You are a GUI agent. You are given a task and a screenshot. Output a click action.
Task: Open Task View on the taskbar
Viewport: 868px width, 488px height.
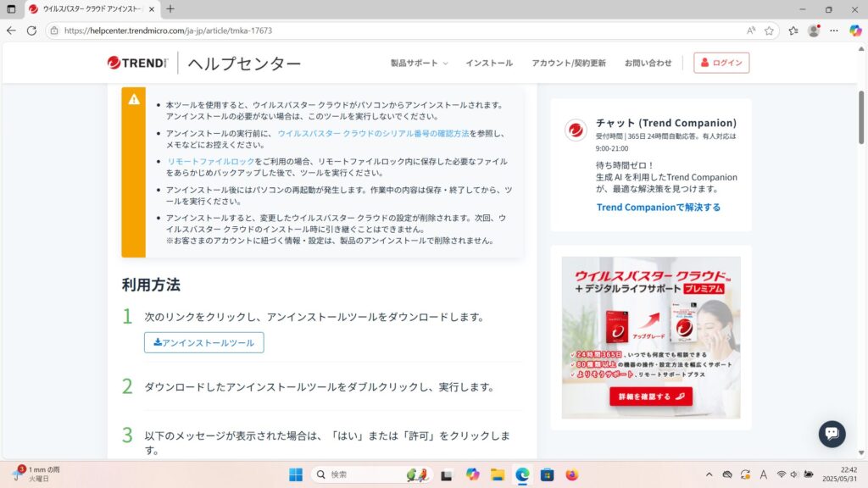[x=446, y=474]
